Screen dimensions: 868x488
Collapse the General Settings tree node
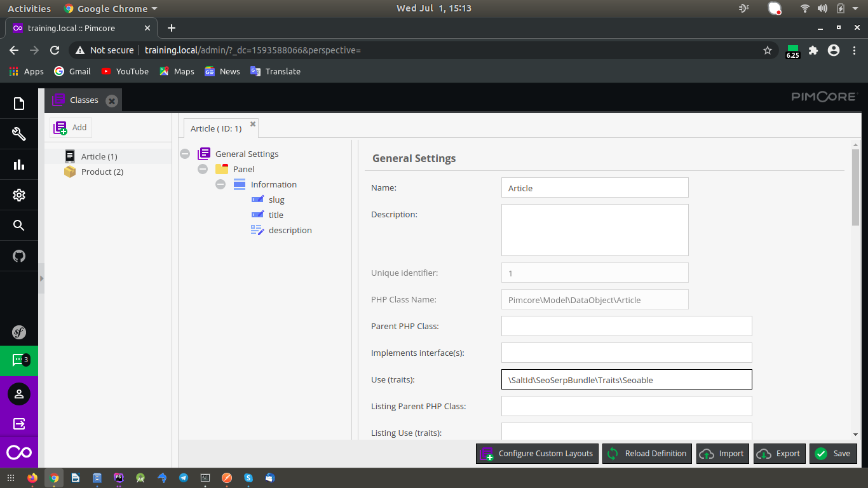185,154
